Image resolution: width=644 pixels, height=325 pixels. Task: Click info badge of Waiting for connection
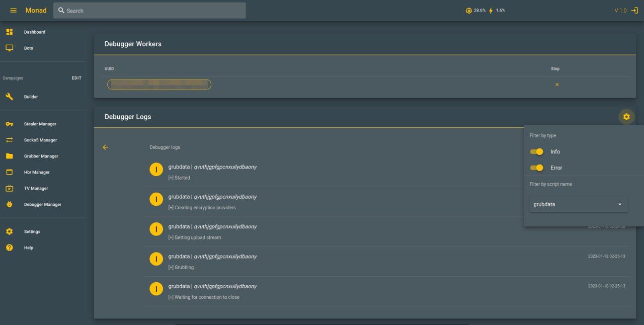click(156, 289)
